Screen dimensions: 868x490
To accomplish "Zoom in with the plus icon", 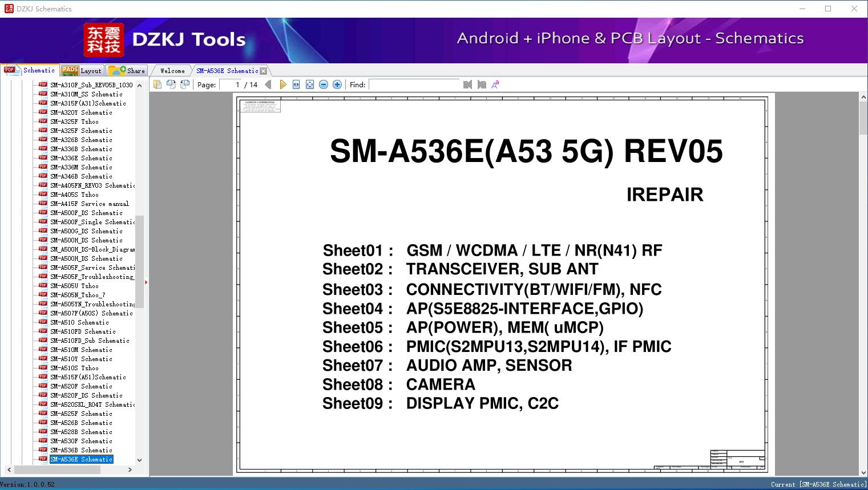I will coord(337,84).
